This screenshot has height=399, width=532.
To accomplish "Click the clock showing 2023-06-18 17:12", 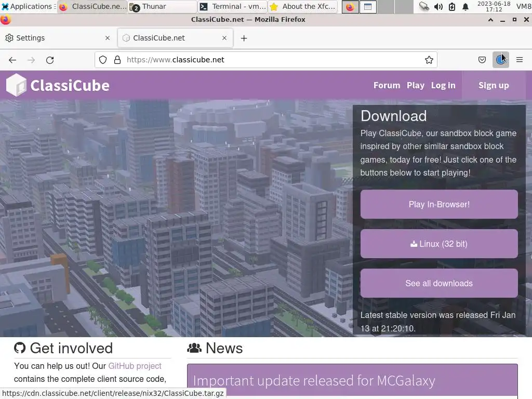I will click(494, 6).
